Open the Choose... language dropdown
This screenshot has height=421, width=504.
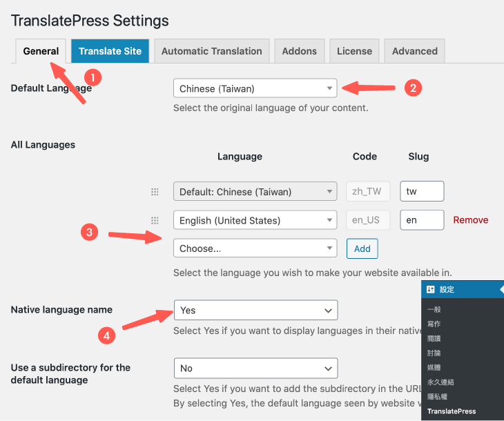[x=255, y=248]
